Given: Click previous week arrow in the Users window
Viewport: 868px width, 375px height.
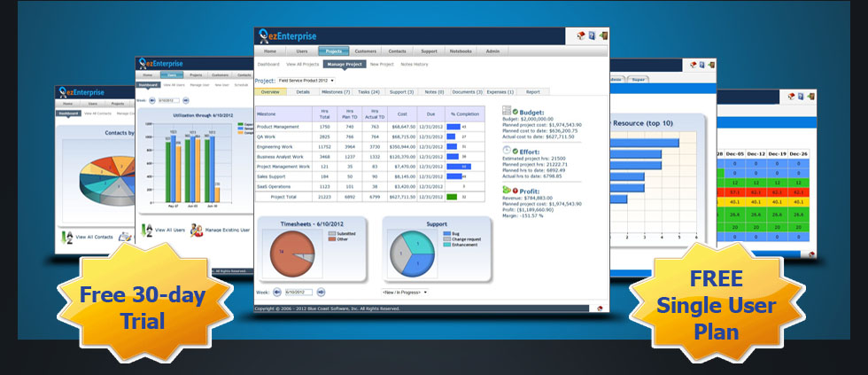Looking at the screenshot, I should (x=152, y=100).
